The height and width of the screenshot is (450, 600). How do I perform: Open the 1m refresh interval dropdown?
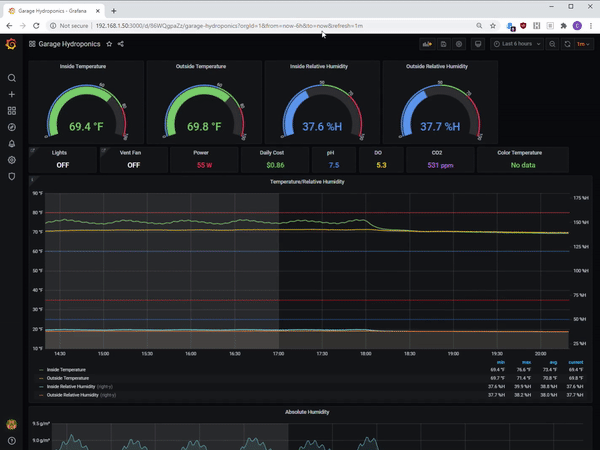[584, 44]
